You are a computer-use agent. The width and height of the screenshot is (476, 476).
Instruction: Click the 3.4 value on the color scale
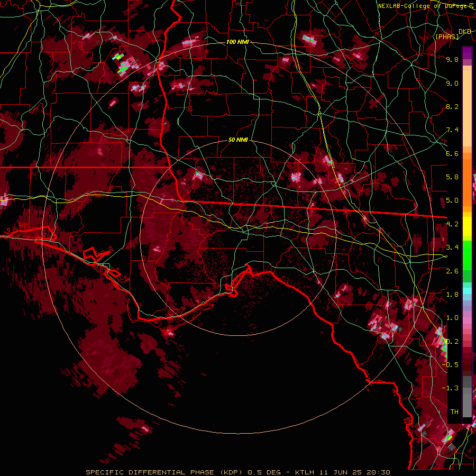[x=452, y=248]
